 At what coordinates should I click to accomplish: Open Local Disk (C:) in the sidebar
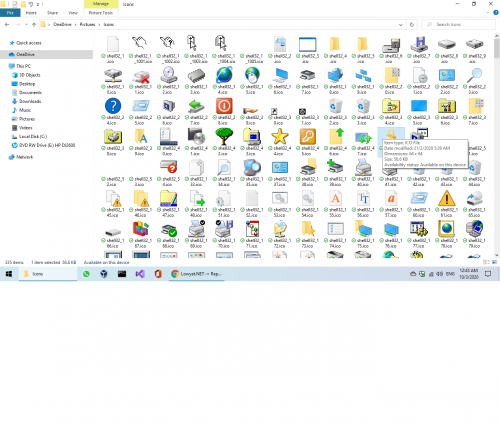(33, 137)
